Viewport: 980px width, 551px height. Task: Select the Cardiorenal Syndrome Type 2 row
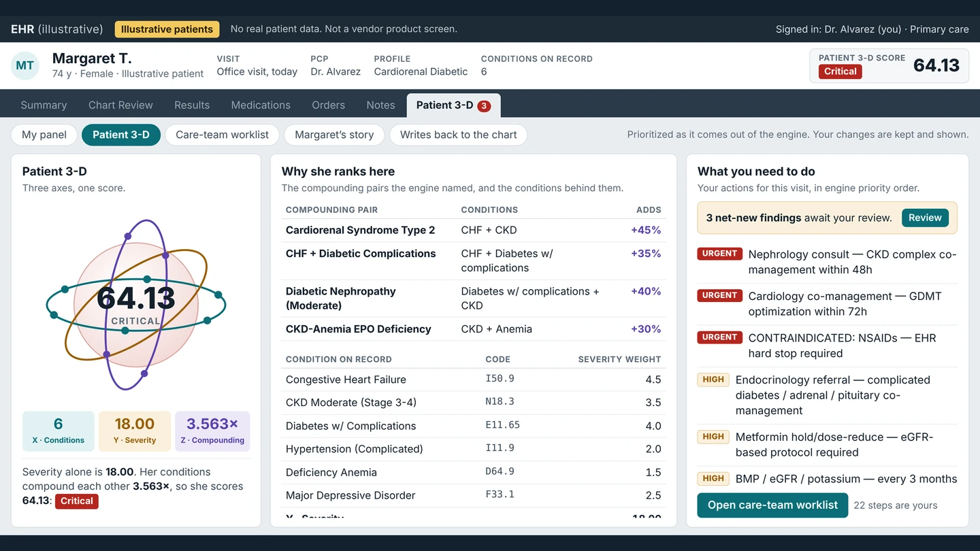[x=474, y=230]
